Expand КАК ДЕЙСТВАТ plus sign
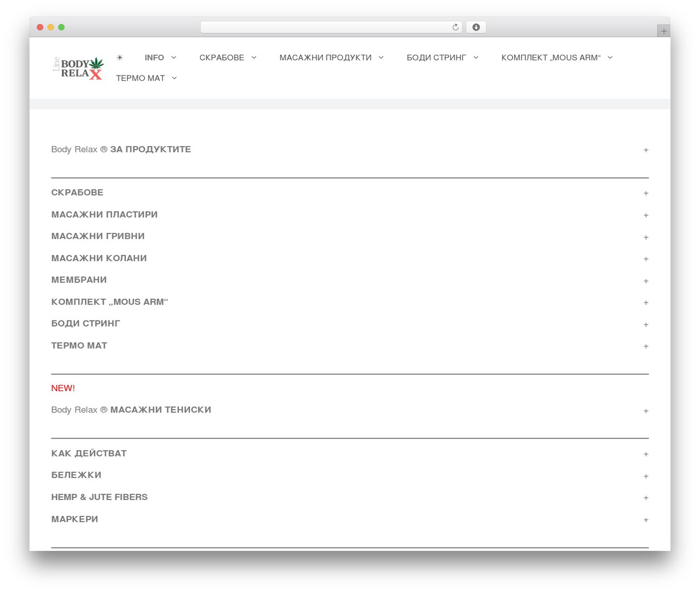The height and width of the screenshot is (593, 700). coord(646,454)
